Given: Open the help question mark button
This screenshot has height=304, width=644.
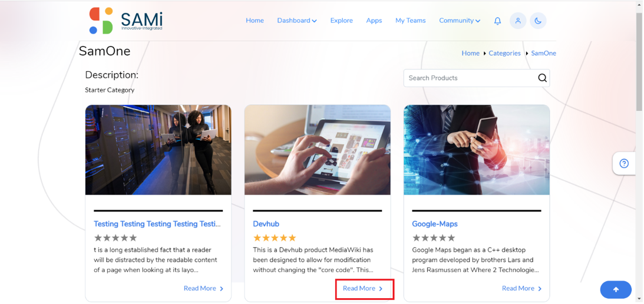Looking at the screenshot, I should coord(624,164).
